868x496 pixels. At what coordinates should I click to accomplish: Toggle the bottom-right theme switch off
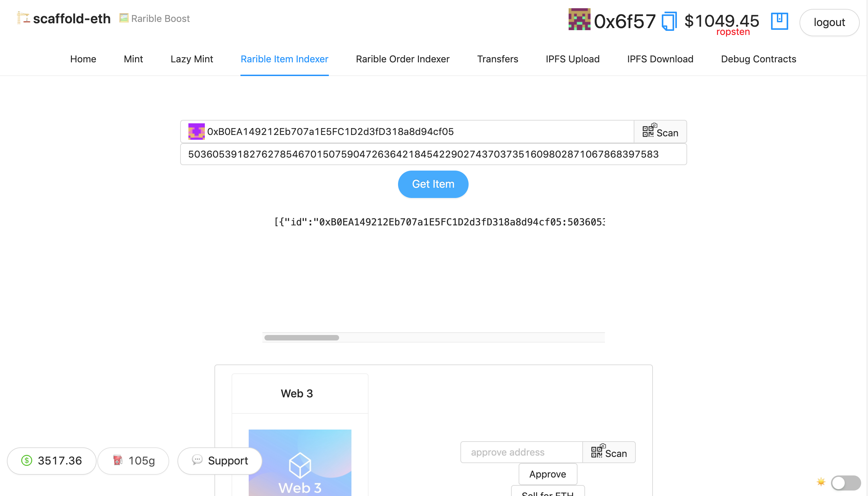pyautogui.click(x=845, y=483)
